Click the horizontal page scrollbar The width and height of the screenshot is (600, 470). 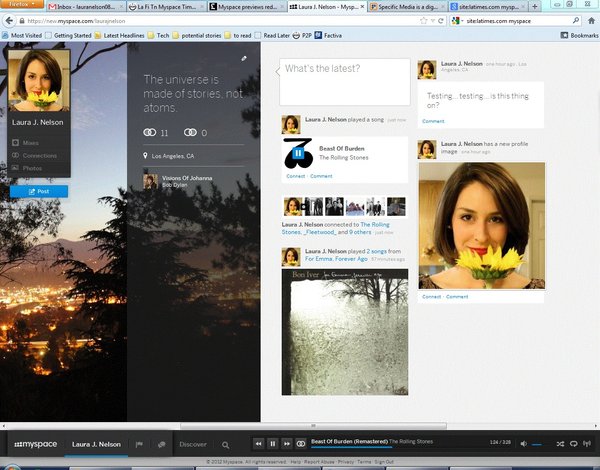pos(313,426)
